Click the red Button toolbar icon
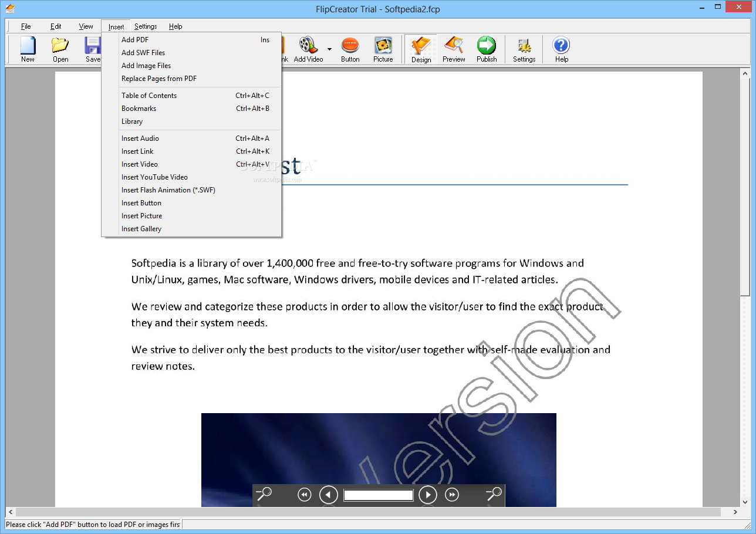This screenshot has height=534, width=756. click(350, 49)
